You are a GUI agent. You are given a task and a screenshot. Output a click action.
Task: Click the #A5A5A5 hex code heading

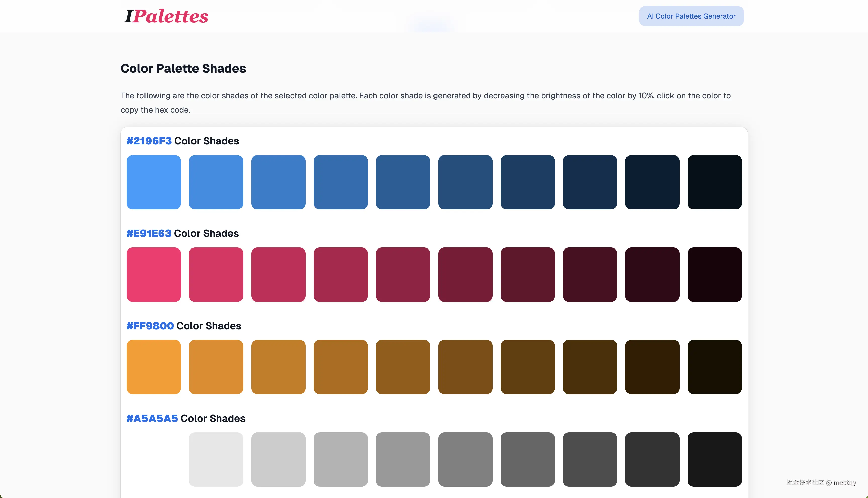coord(152,418)
